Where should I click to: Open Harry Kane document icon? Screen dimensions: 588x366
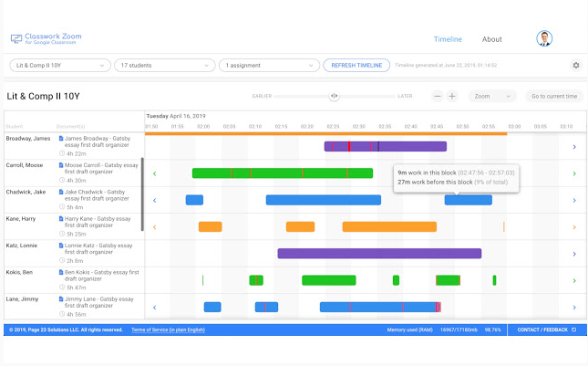tap(61, 218)
